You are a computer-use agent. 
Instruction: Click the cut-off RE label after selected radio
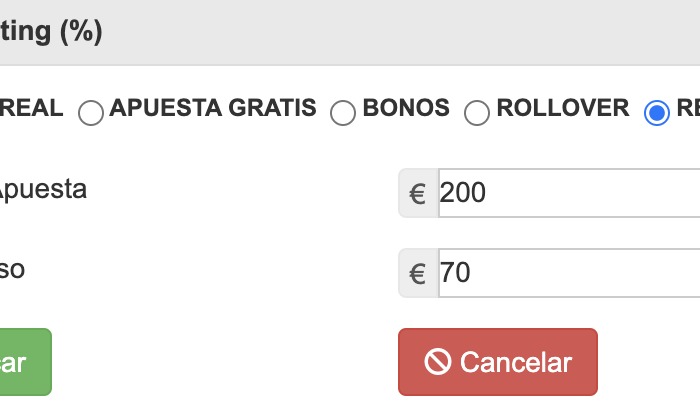coord(688,108)
